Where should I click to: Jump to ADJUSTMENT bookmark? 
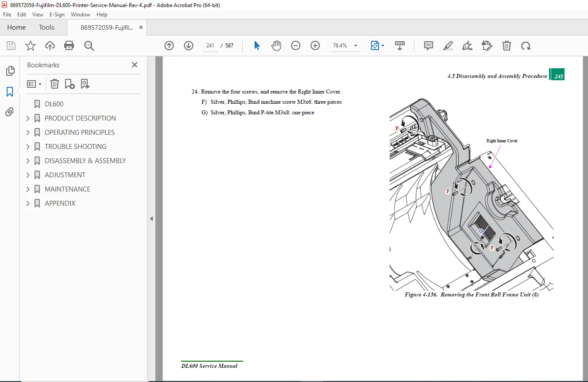pos(65,175)
